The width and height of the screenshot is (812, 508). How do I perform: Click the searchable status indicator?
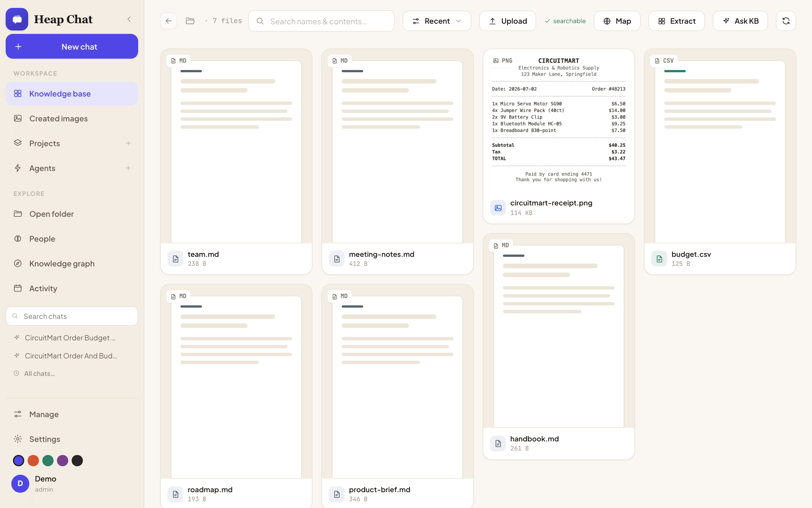click(x=565, y=21)
